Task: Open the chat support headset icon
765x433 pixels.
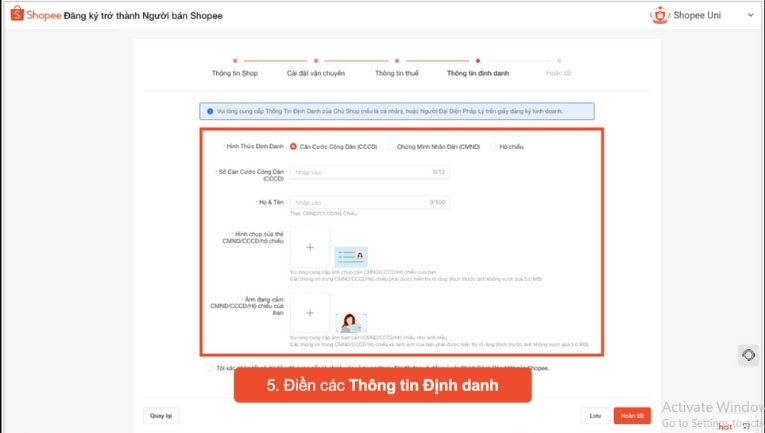Action: tap(748, 355)
